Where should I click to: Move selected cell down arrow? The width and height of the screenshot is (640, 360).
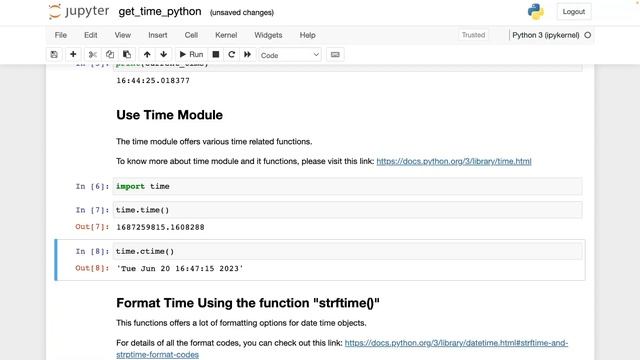pyautogui.click(x=164, y=55)
